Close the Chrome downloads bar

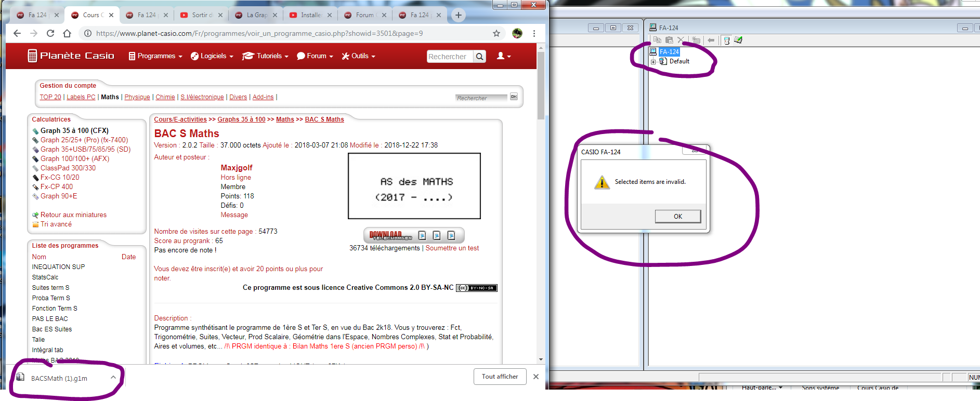coord(536,377)
